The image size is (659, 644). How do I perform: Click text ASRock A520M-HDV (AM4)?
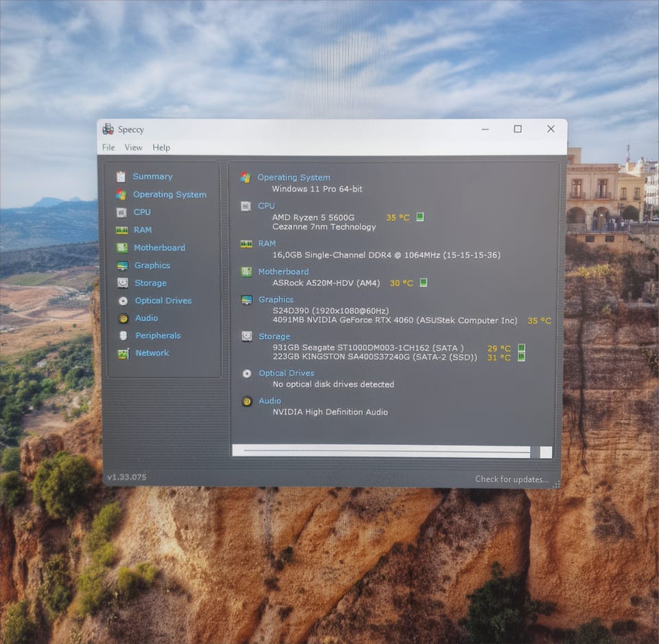[326, 283]
